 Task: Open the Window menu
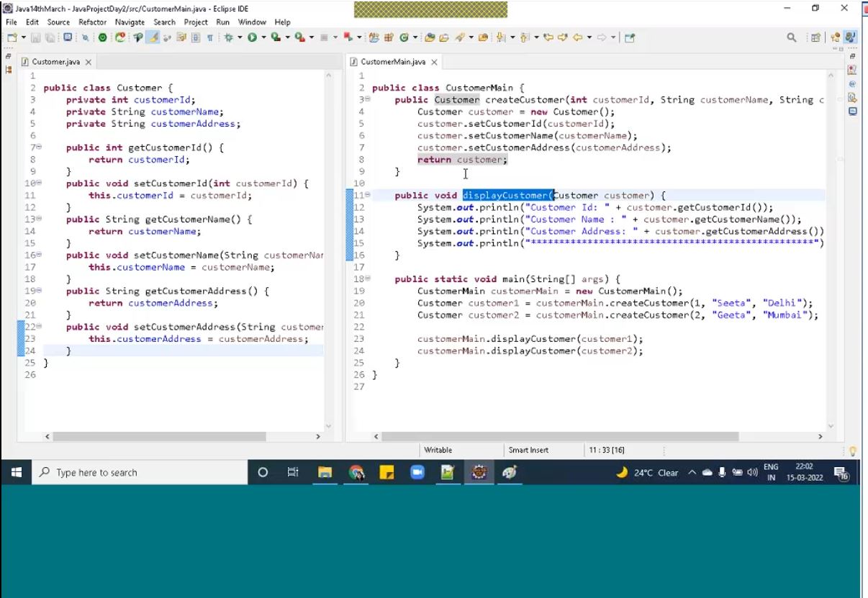pos(252,22)
